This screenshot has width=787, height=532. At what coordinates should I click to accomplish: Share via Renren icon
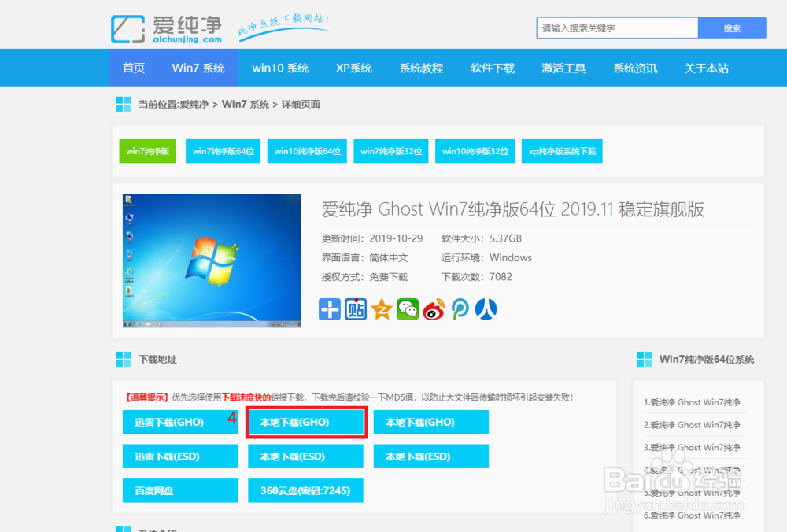[x=486, y=309]
